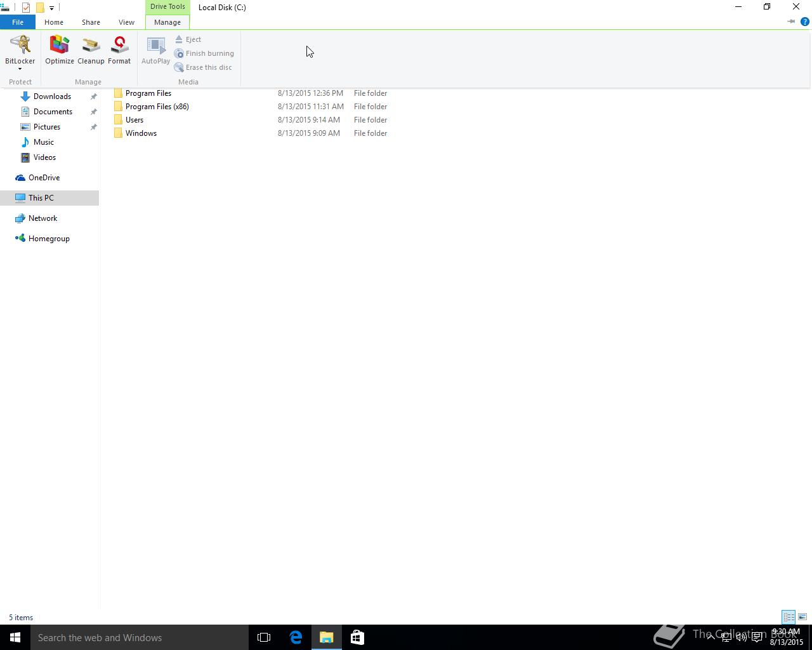812x650 pixels.
Task: Select the Manage ribbon tab
Action: (167, 22)
